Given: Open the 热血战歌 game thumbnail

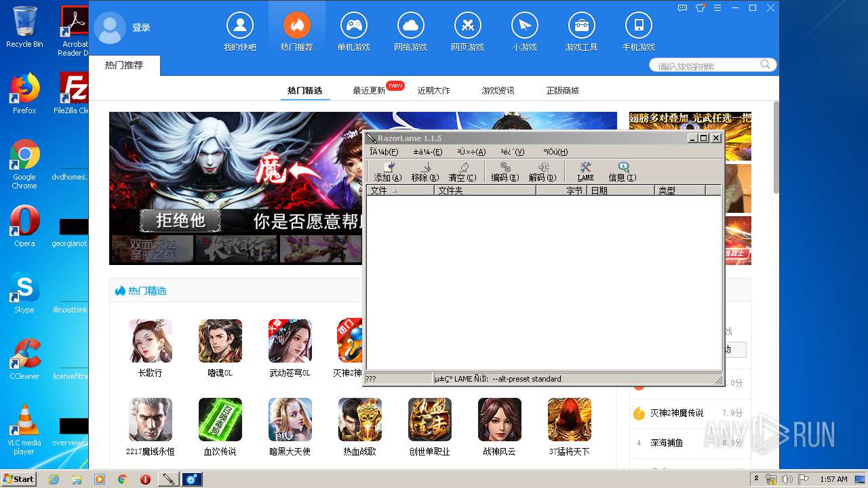Looking at the screenshot, I should click(x=360, y=420).
